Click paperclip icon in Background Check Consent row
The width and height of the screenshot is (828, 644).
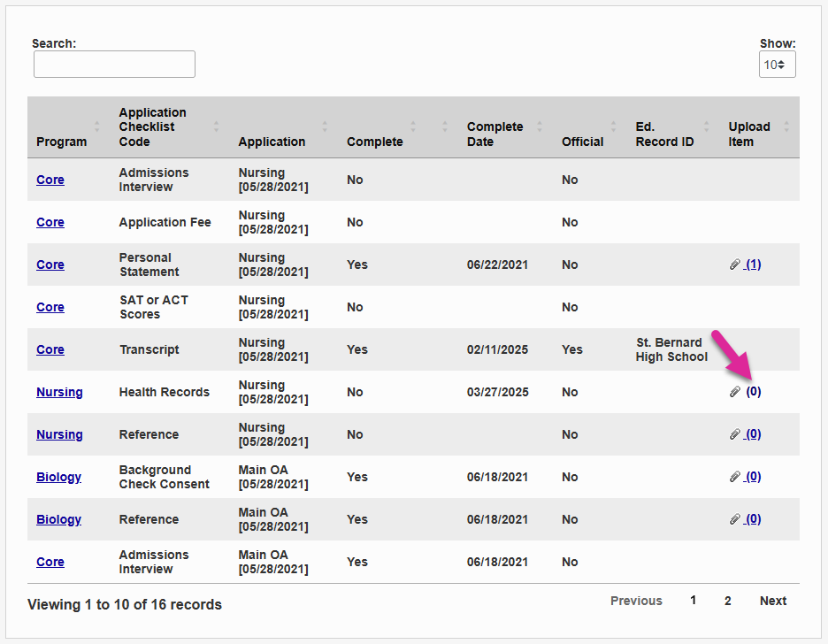(x=734, y=477)
